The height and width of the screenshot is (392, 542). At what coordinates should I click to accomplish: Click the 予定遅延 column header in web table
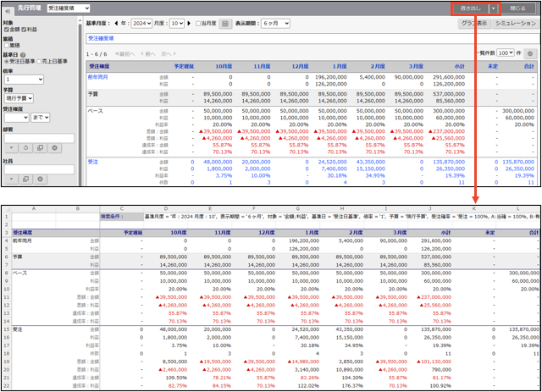click(x=184, y=66)
